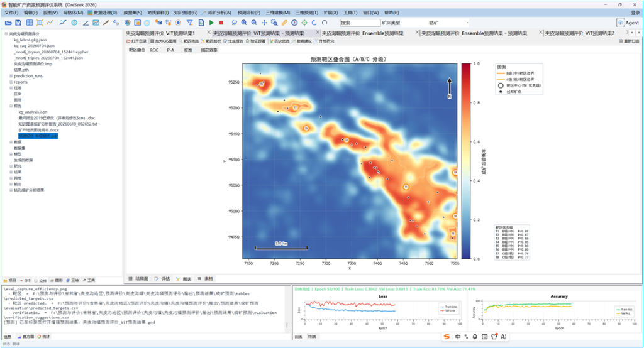This screenshot has height=348, width=644.
Task: Click the filter funnel toolbar icon
Action: 190,23
